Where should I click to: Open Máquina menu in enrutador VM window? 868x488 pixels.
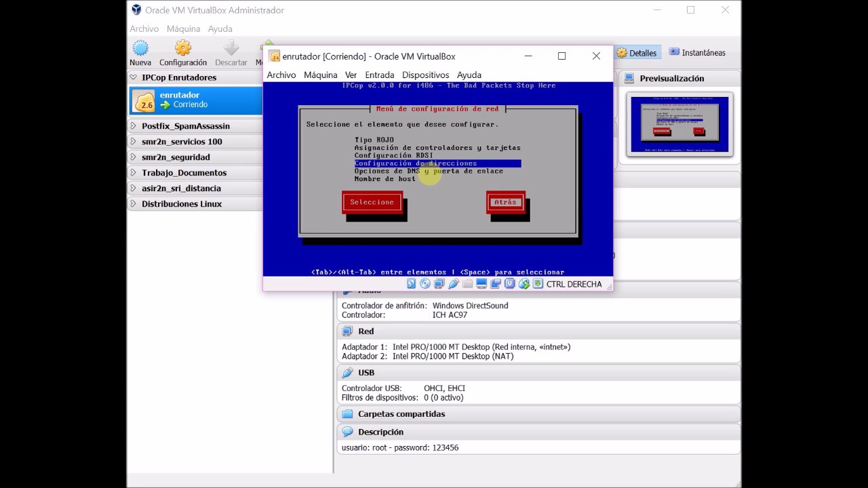321,75
